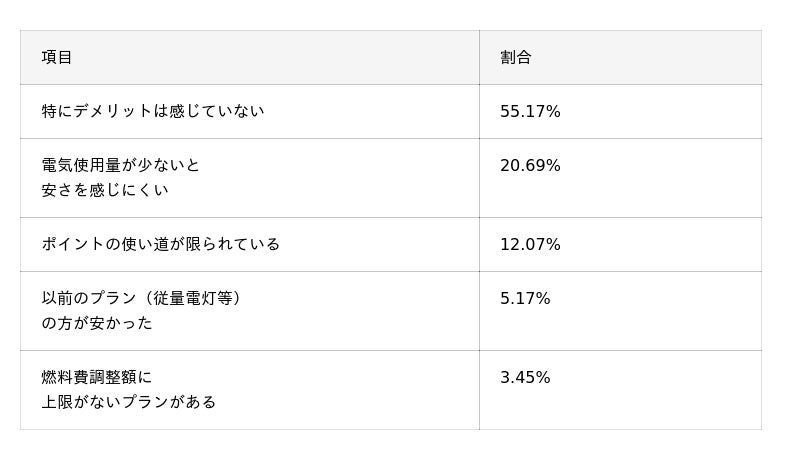Click the 項目 column header
The width and height of the screenshot is (800, 460).
[57, 58]
